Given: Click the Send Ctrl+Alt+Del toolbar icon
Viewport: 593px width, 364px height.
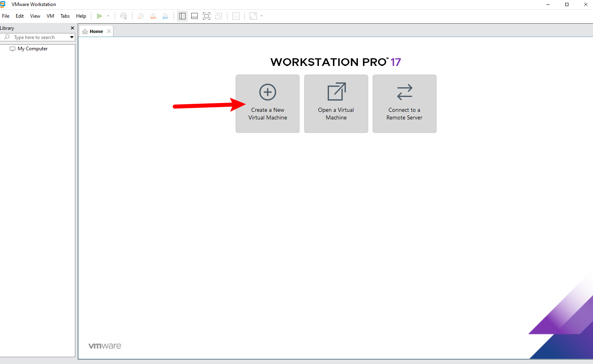Looking at the screenshot, I should 124,16.
